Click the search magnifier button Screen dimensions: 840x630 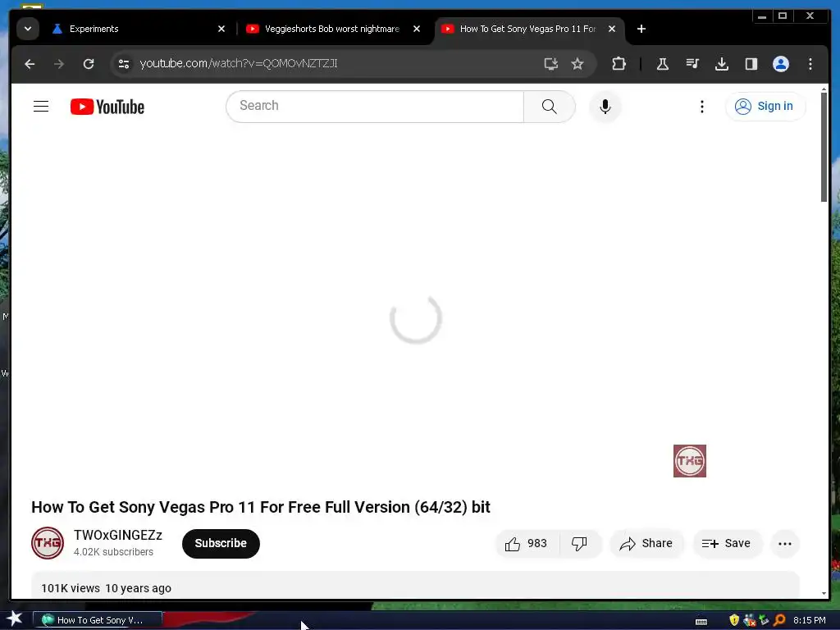[549, 106]
